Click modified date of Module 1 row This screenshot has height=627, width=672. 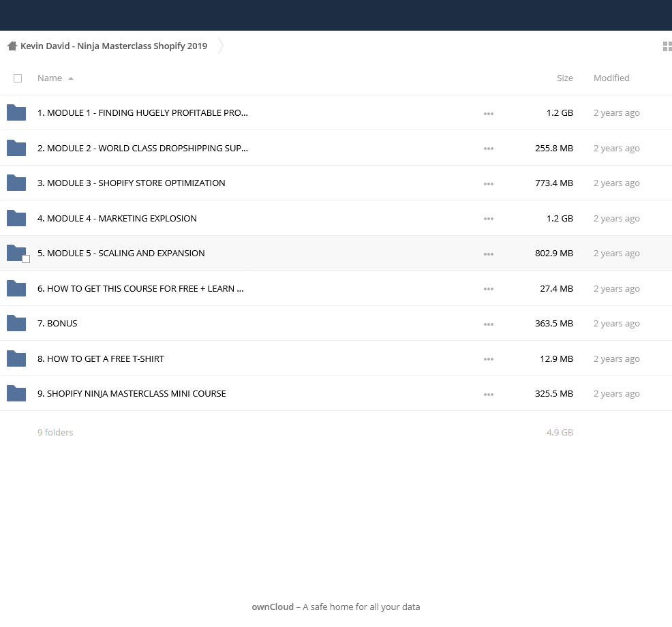point(616,112)
